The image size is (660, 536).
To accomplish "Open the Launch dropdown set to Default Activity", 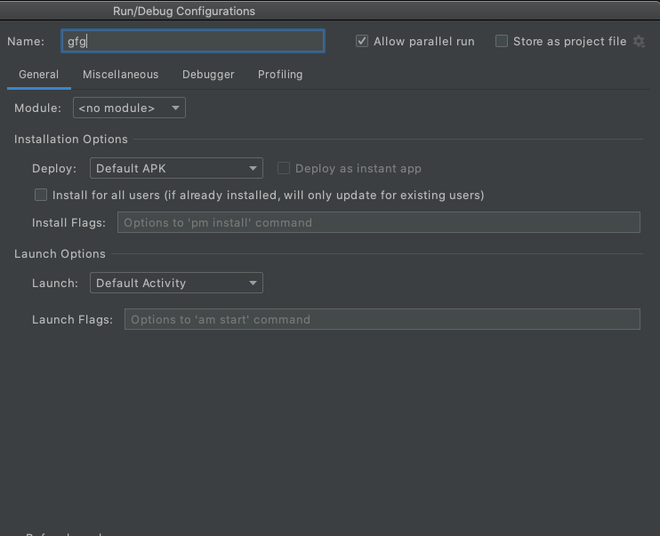I will click(x=176, y=283).
